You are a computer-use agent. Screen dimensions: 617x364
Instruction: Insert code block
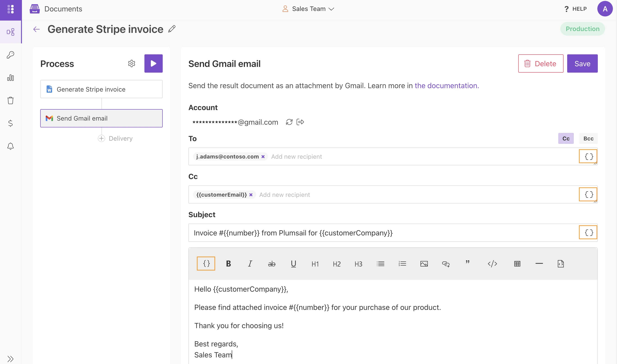click(x=492, y=264)
